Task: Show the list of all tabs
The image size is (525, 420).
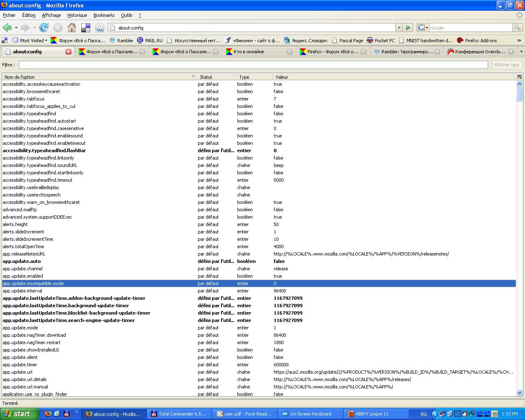Action: click(521, 52)
